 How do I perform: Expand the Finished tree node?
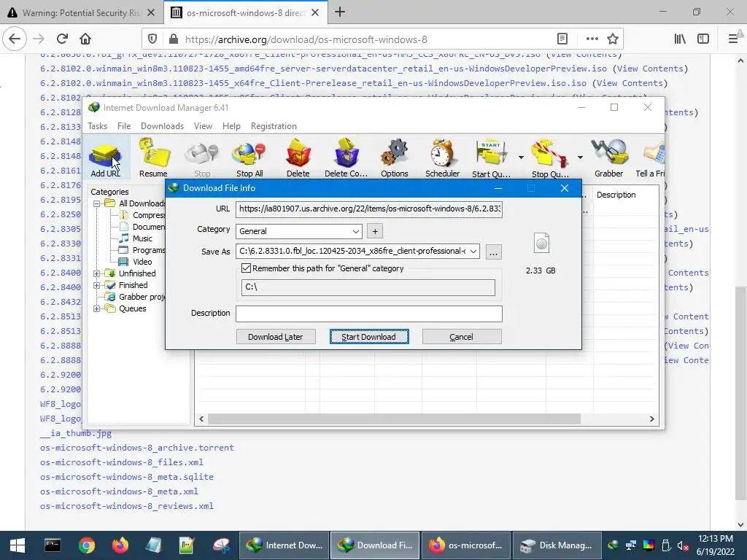97,286
